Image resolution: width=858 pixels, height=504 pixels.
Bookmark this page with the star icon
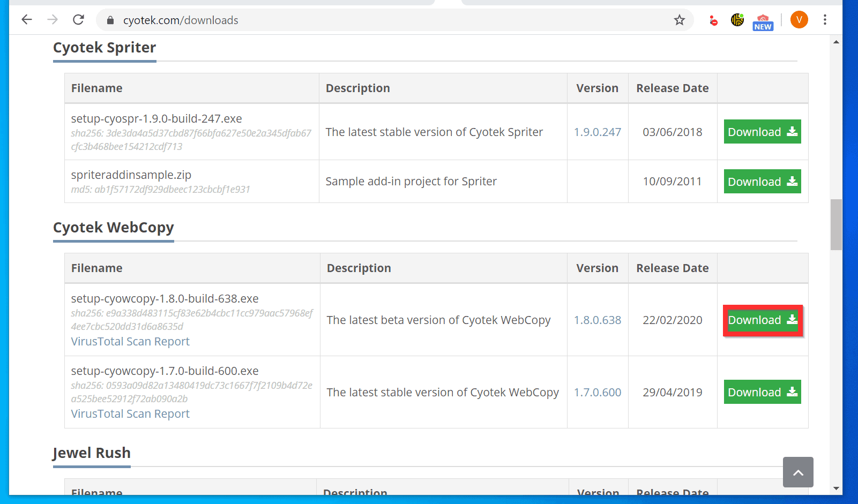[x=680, y=20]
